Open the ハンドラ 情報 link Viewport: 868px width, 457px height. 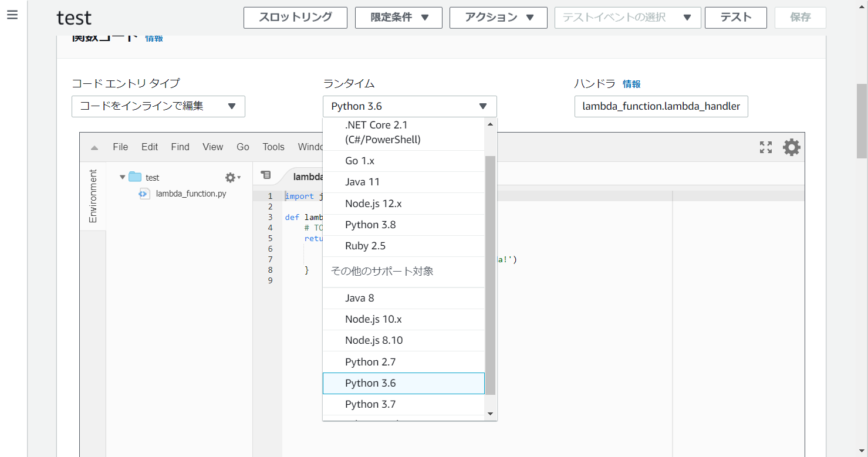click(x=631, y=84)
